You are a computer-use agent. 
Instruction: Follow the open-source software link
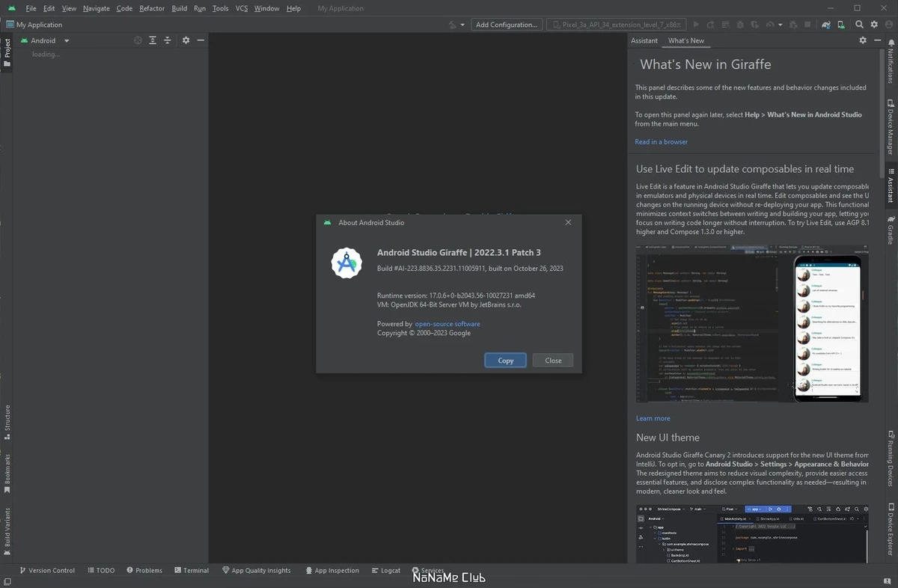[448, 324]
